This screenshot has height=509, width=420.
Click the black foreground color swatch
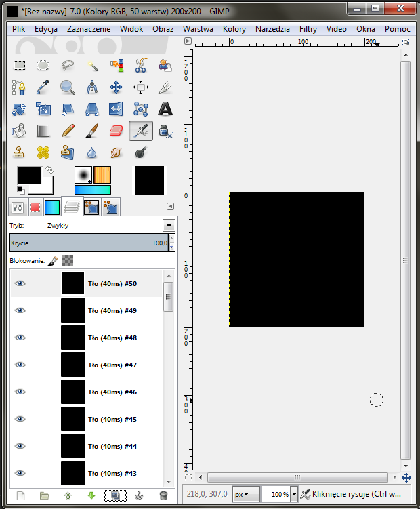pyautogui.click(x=29, y=176)
